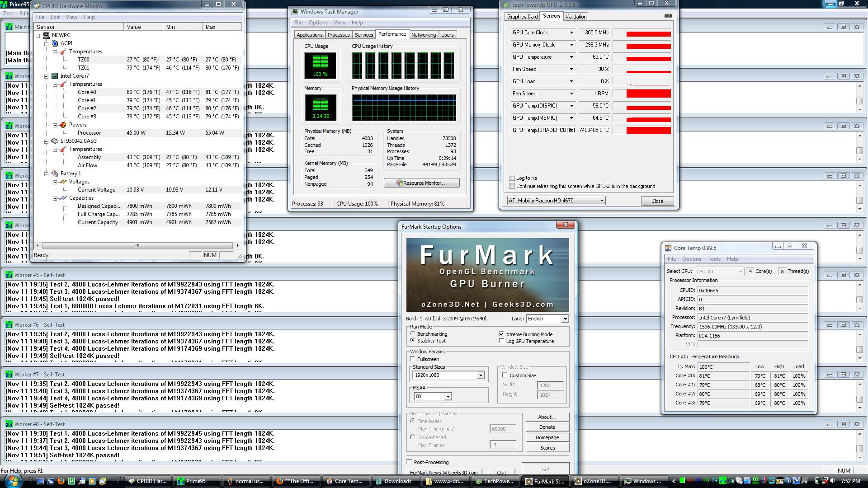
Task: Switch to the Processes tab in Task Manager
Action: (x=339, y=35)
